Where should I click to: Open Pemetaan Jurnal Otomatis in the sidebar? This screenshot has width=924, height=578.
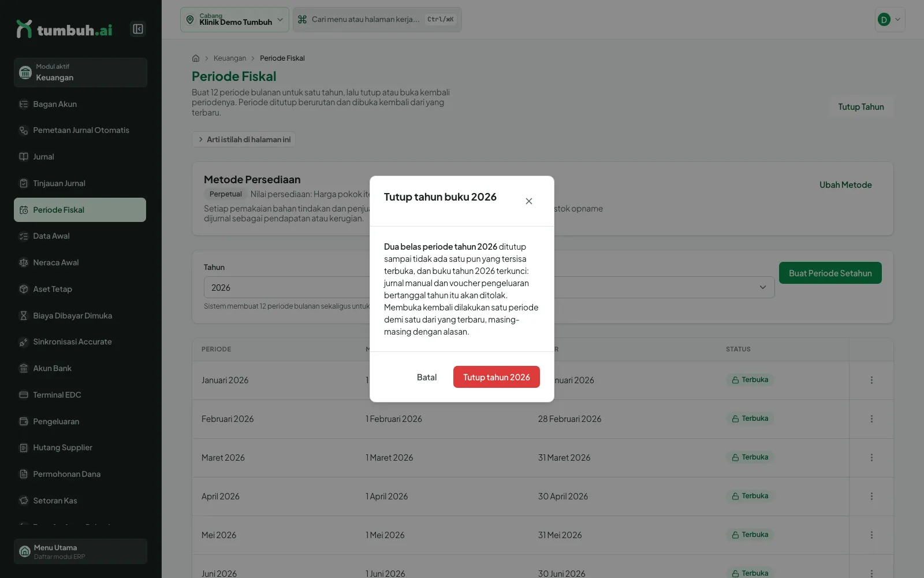coord(80,131)
